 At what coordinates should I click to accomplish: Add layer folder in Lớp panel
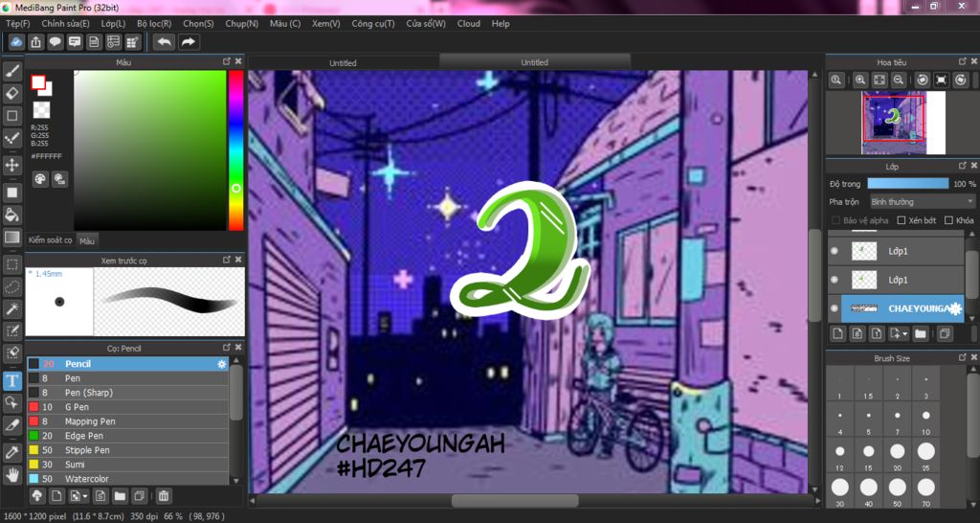click(x=920, y=334)
